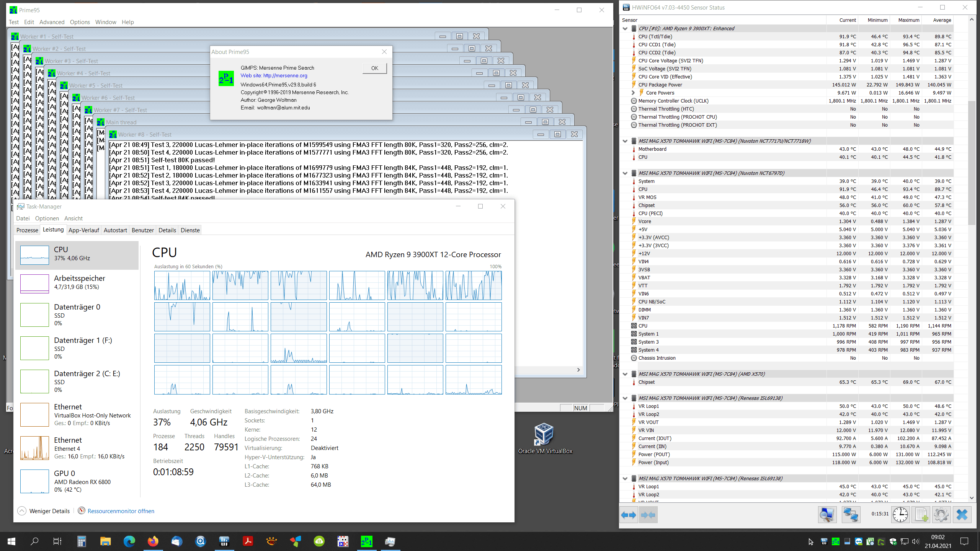Click Prime95 icon in About dialog
This screenshot has width=980, height=551.
[226, 78]
